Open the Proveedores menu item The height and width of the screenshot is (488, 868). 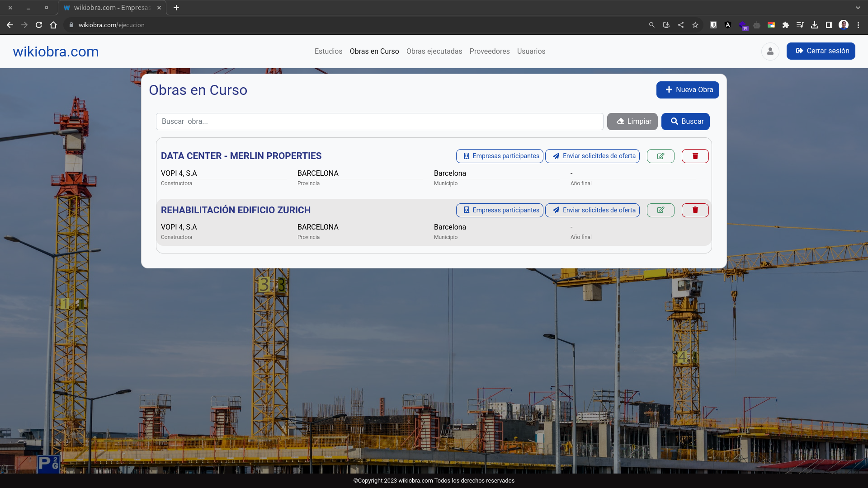pyautogui.click(x=490, y=51)
